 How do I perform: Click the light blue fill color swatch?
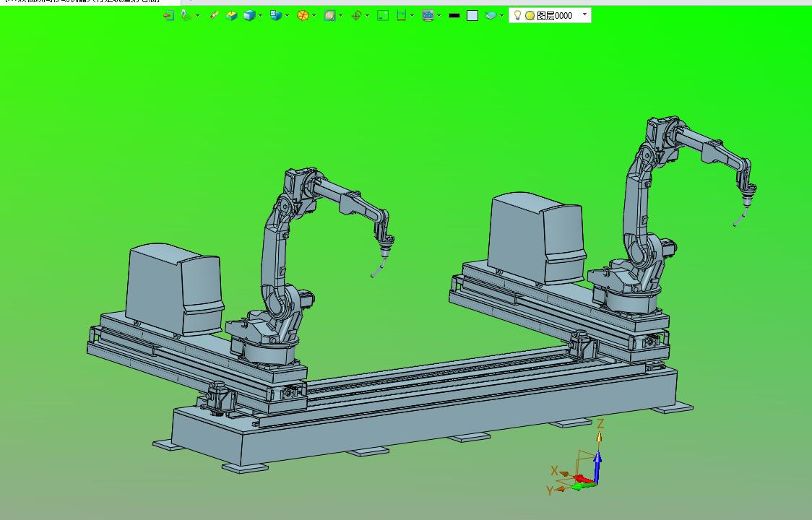tap(472, 16)
